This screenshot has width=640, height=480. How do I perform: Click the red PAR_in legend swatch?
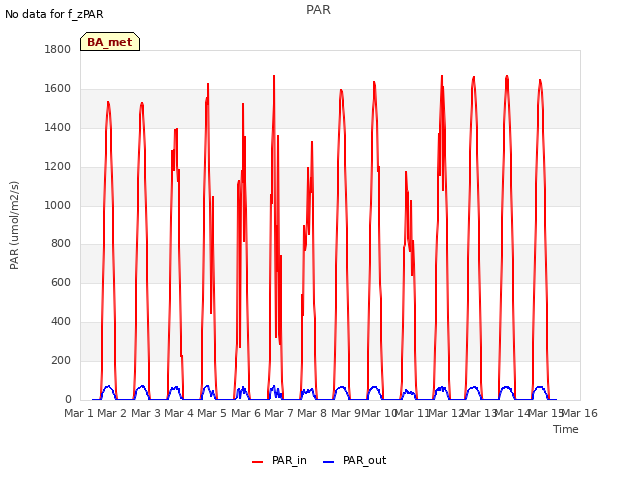click(x=258, y=462)
